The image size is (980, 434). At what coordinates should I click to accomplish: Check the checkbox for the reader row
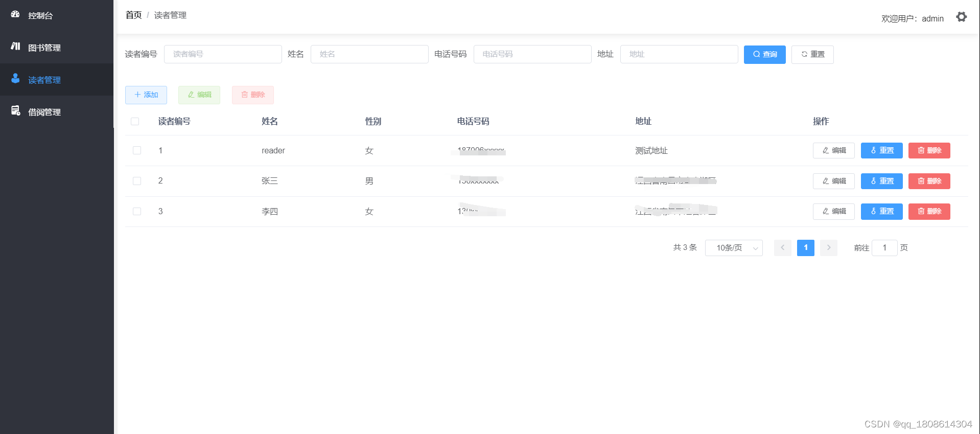137,150
